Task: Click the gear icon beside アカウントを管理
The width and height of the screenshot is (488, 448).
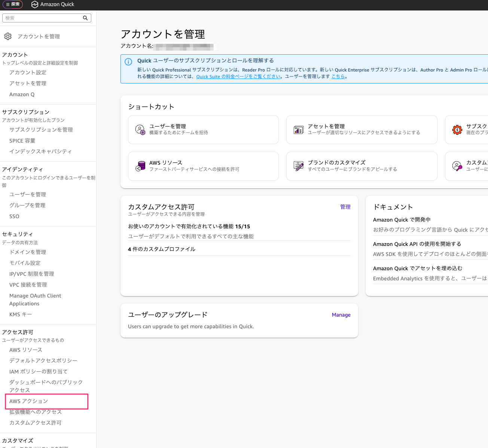Action: (8, 36)
